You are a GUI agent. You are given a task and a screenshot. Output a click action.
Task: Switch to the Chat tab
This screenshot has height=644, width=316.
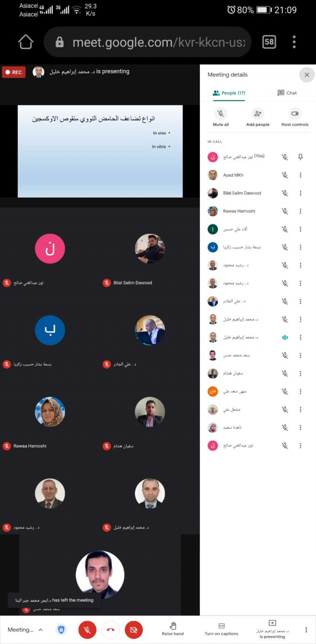pos(287,93)
